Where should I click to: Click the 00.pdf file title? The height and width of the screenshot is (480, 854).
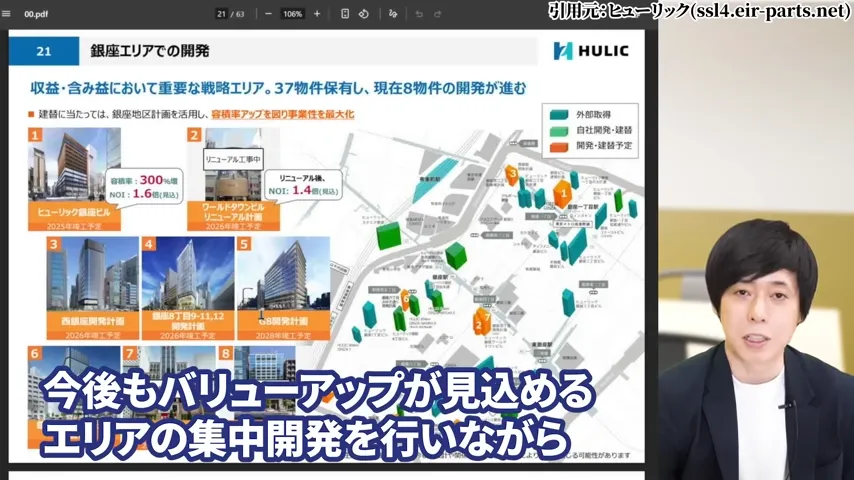pos(36,14)
